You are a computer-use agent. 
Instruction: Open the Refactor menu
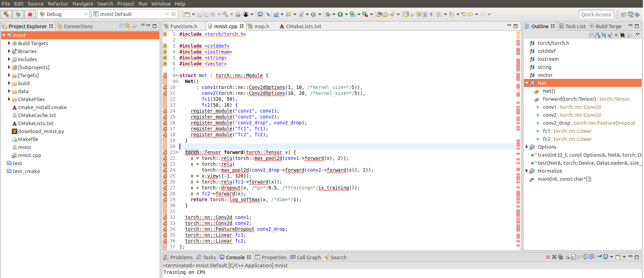click(58, 3)
